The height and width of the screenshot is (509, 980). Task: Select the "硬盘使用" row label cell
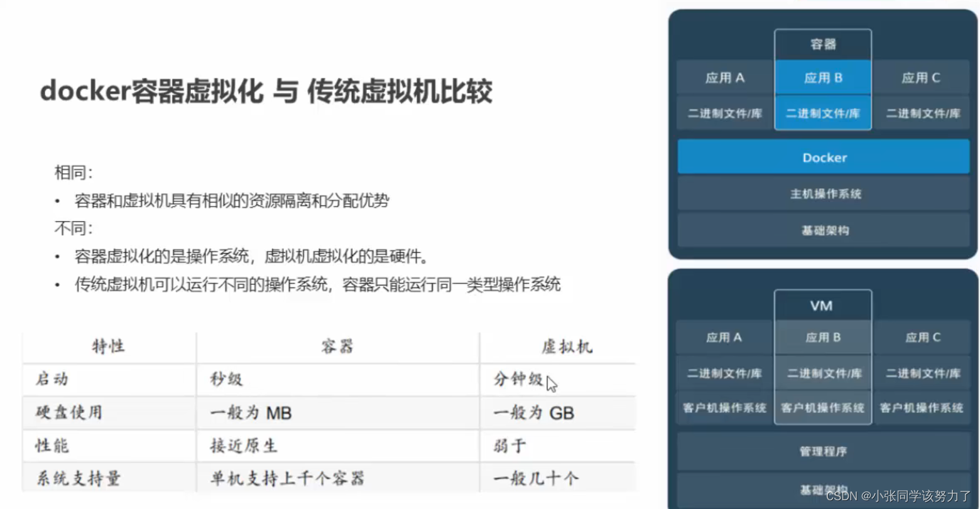tap(109, 412)
